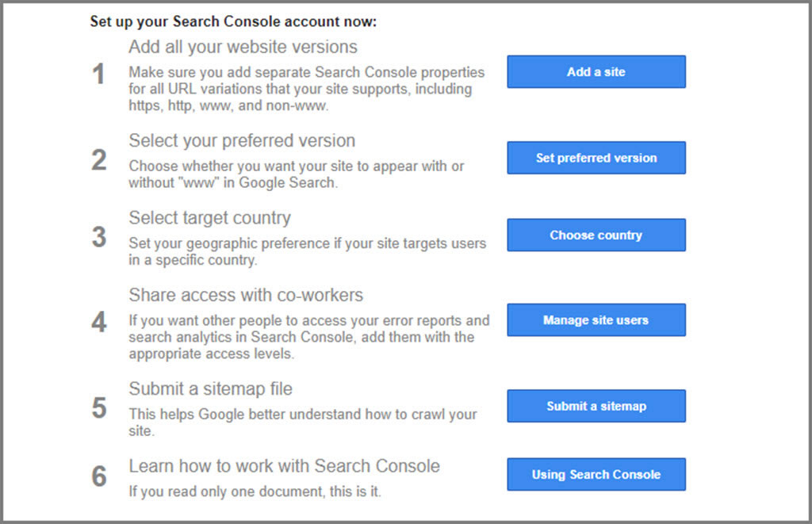Viewport: 812px width, 524px height.
Task: Click the Select target country heading
Action: coord(209,218)
